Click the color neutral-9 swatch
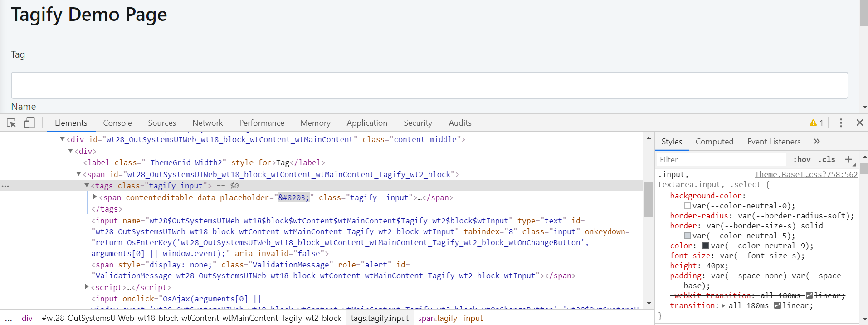Screen dimensions: 868x325 tap(706, 246)
